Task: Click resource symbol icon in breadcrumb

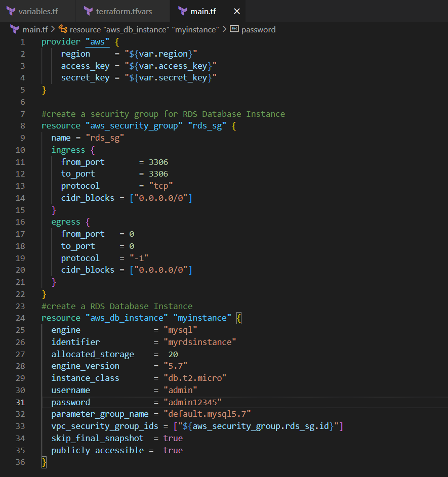Action: [x=63, y=29]
